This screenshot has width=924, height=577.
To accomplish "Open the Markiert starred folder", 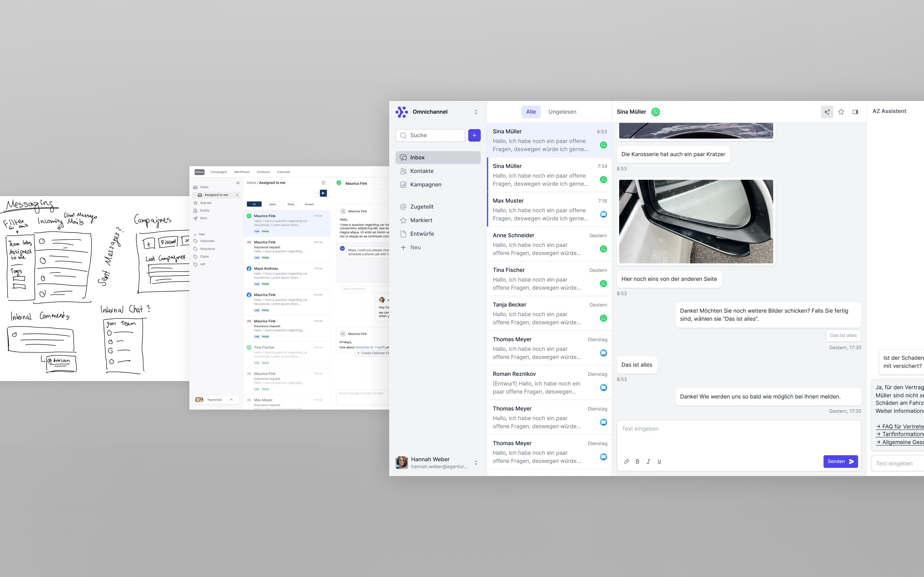I will 421,220.
